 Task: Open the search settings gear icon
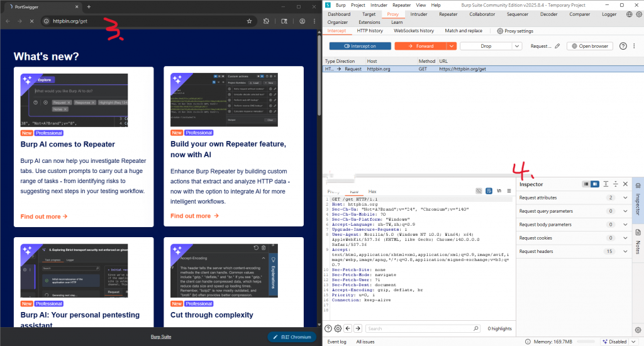click(338, 328)
